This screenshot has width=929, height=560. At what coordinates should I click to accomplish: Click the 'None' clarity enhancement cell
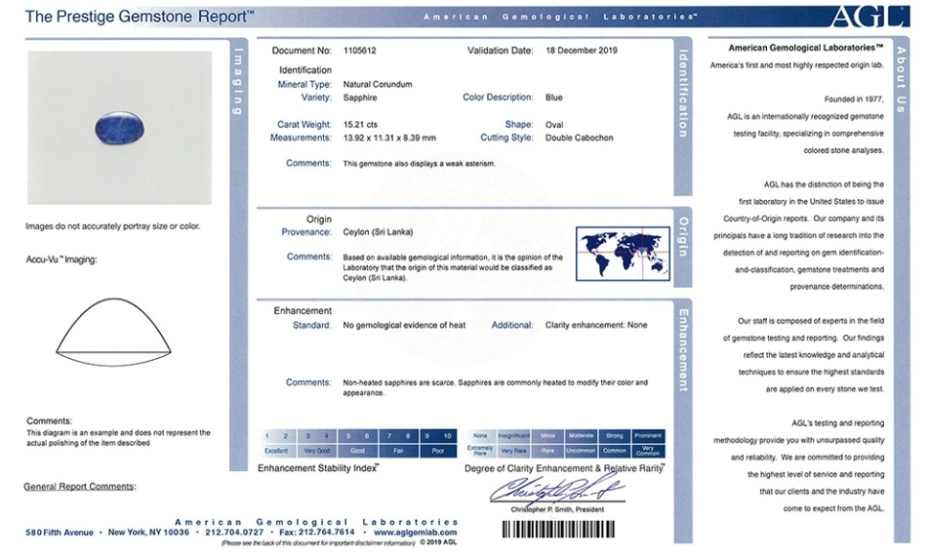coord(480,436)
